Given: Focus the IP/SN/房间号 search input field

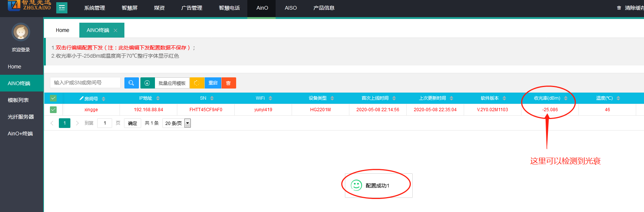Looking at the screenshot, I should 85,83.
